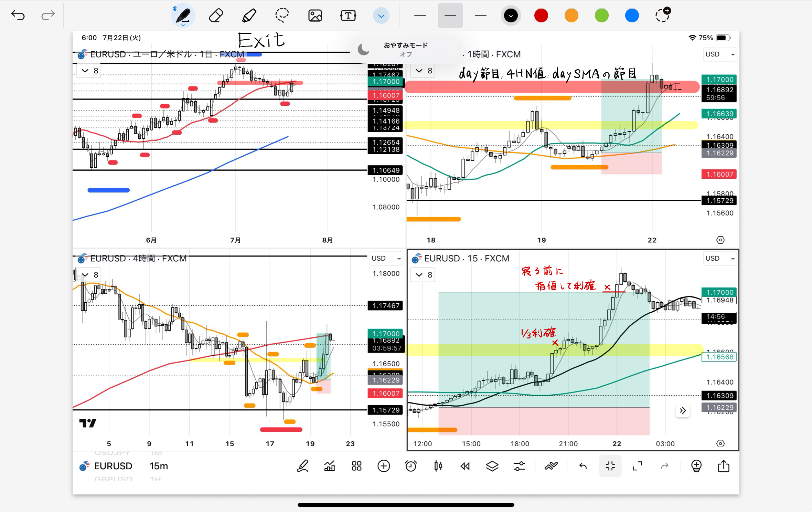Redo chart action in bottom toolbar

pyautogui.click(x=664, y=466)
